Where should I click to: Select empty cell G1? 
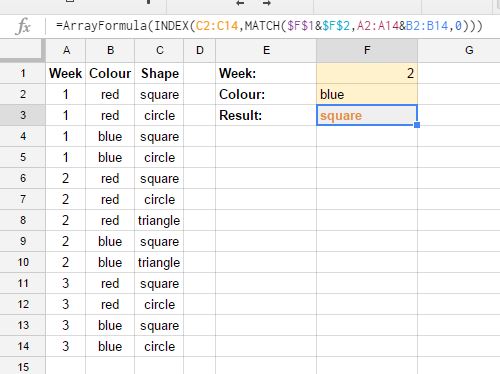click(x=459, y=73)
